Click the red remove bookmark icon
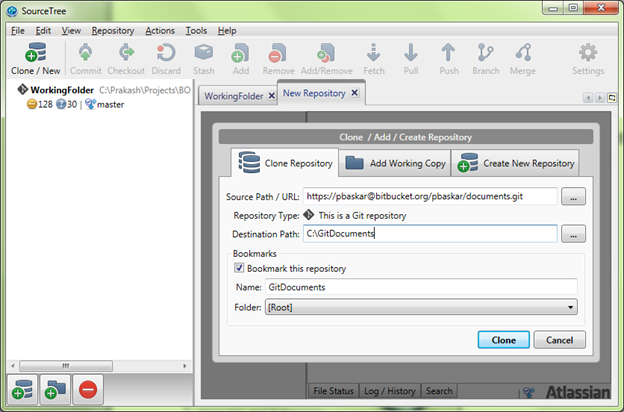This screenshot has height=412, width=624. coord(88,389)
